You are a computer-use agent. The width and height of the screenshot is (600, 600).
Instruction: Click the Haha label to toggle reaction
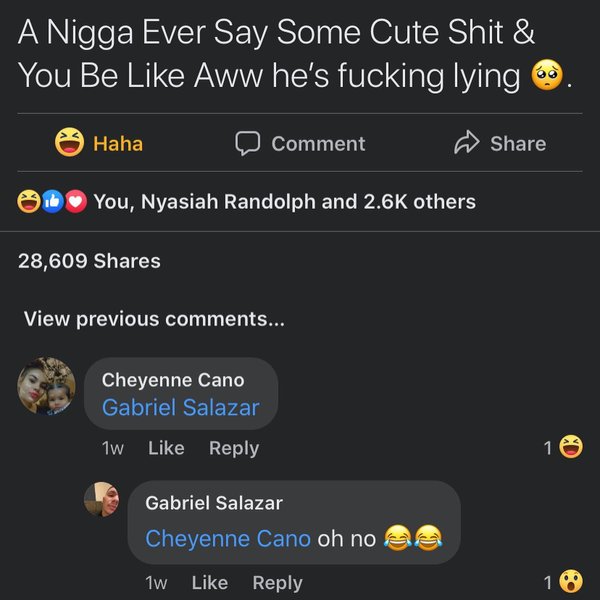pos(118,144)
